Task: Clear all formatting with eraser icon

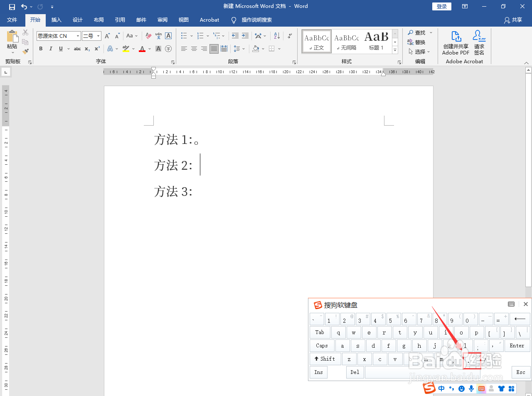Action: 148,36
